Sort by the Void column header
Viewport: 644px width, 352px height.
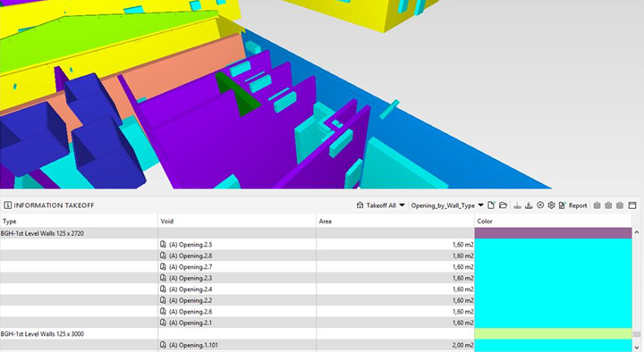coord(237,222)
